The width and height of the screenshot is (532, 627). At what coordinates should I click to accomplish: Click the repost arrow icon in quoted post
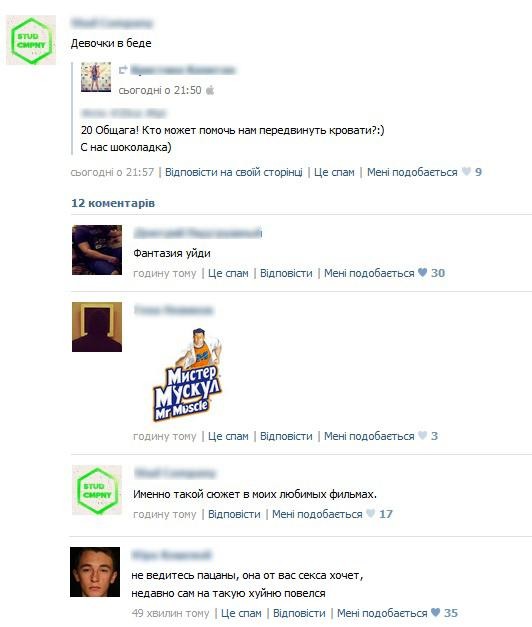tap(123, 70)
